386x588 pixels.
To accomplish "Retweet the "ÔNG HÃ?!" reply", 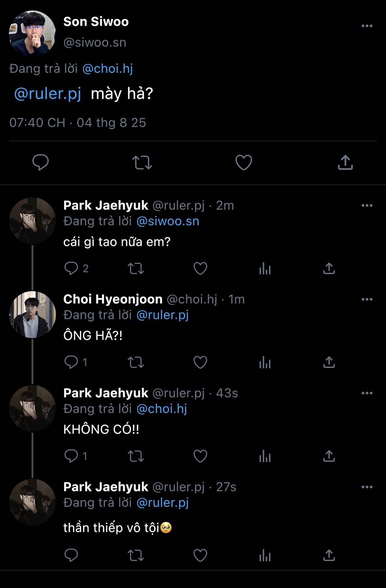I will pyautogui.click(x=136, y=362).
